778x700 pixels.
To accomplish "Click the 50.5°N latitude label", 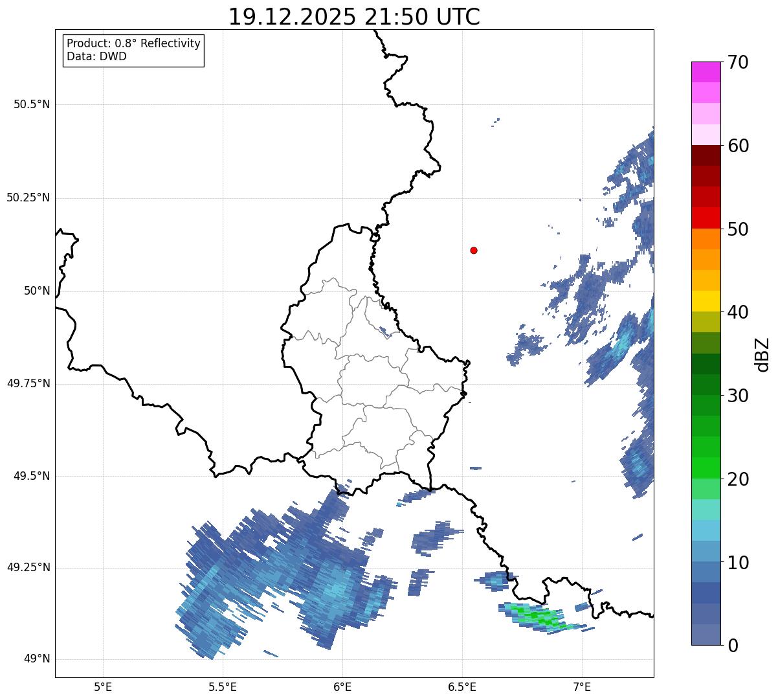I will pos(32,104).
